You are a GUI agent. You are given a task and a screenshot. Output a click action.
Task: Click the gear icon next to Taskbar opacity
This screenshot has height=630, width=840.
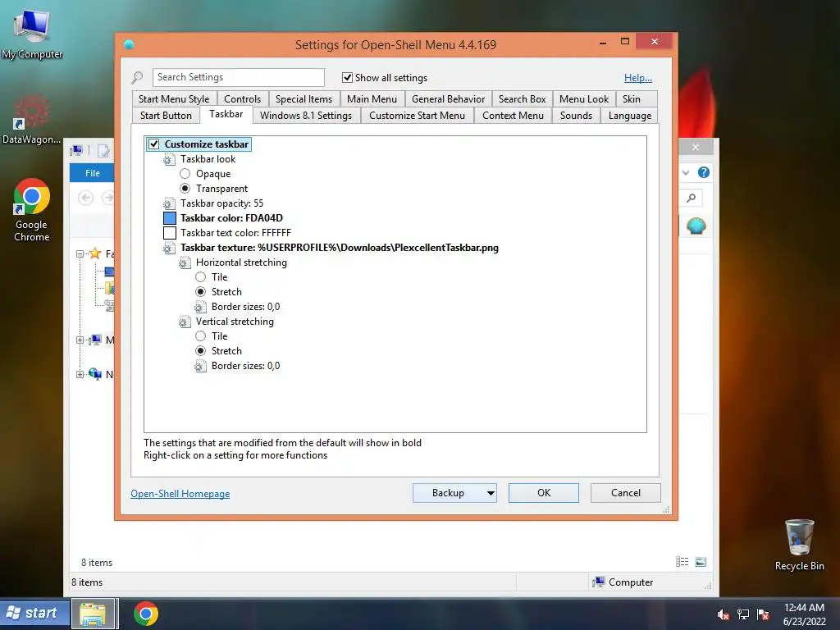pos(169,203)
